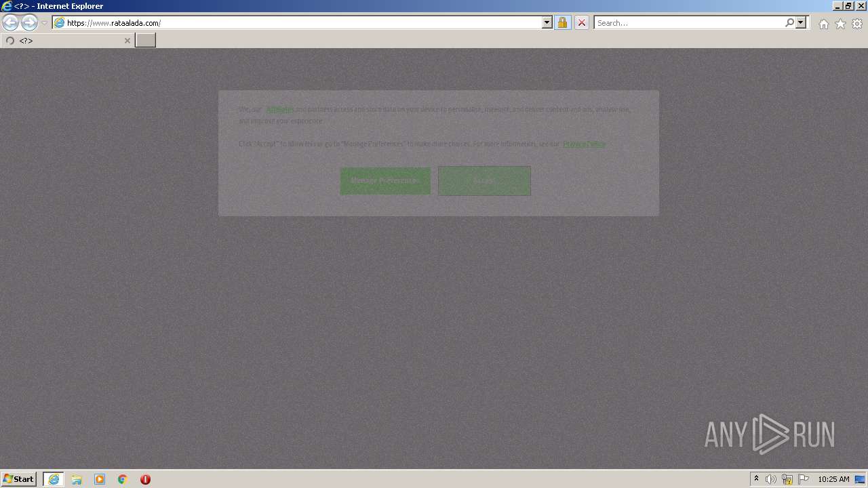868x488 pixels.
Task: Open the recent pages dropdown beside navigation arrows
Action: pyautogui.click(x=44, y=23)
